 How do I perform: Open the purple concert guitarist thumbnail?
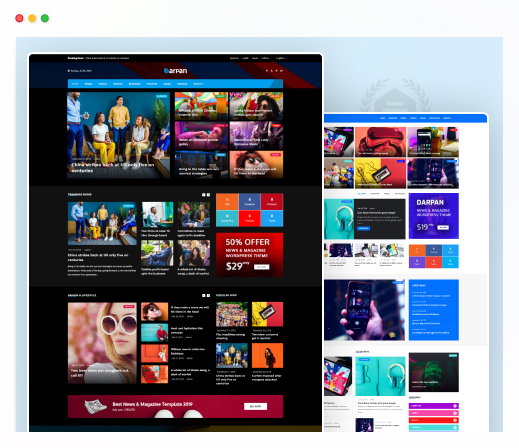[x=256, y=135]
